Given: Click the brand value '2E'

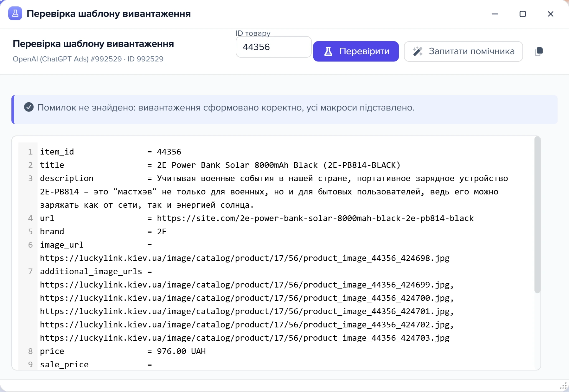Looking at the screenshot, I should pyautogui.click(x=162, y=231).
